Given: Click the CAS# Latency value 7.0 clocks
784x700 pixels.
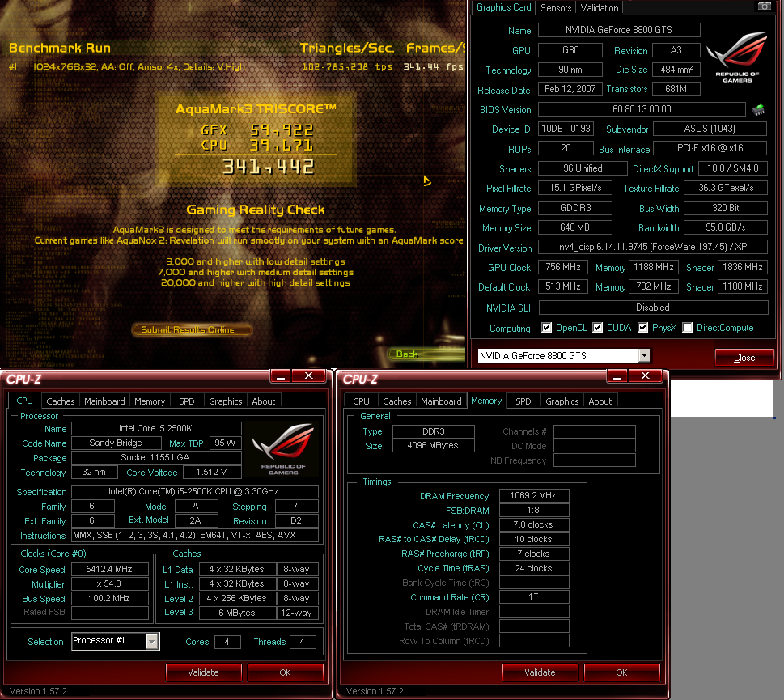Looking at the screenshot, I should pyautogui.click(x=533, y=524).
